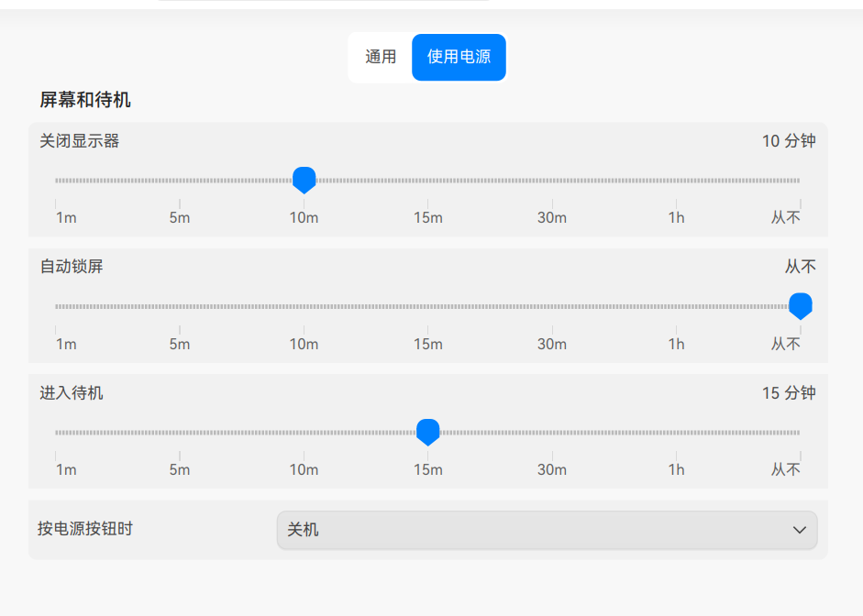863x616 pixels.
Task: Switch to the 通用 tab
Action: click(x=381, y=57)
